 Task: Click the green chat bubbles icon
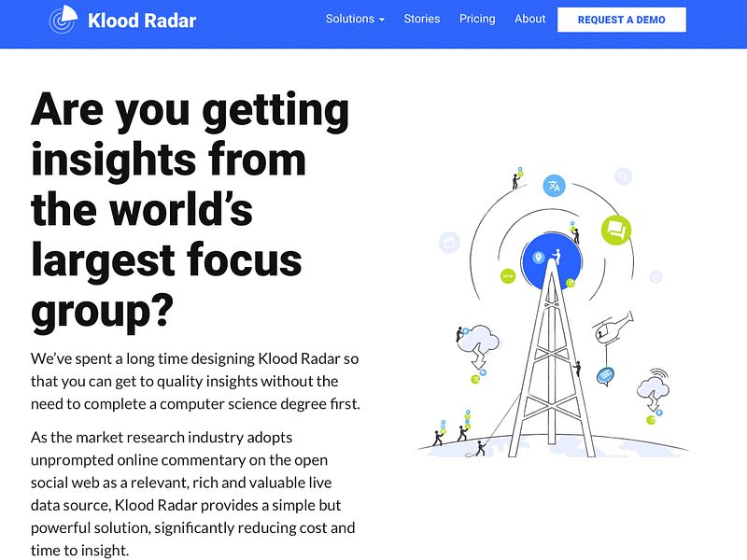pos(616,230)
